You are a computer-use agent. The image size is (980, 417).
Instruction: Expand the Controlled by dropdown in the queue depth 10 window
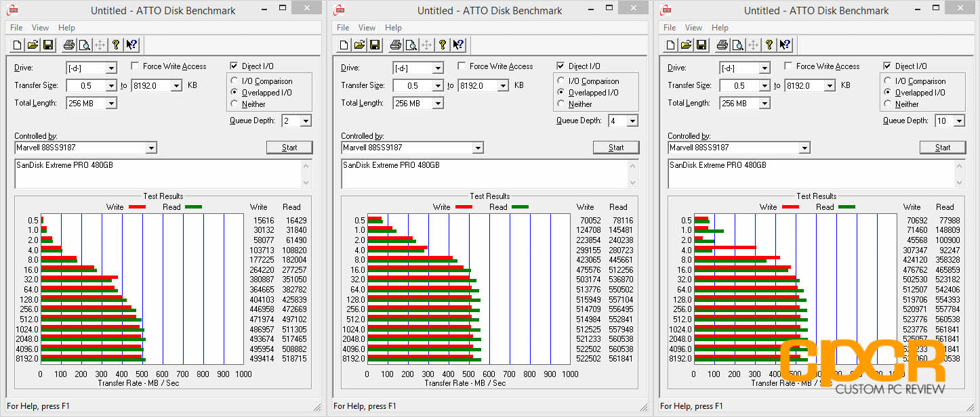pyautogui.click(x=804, y=148)
